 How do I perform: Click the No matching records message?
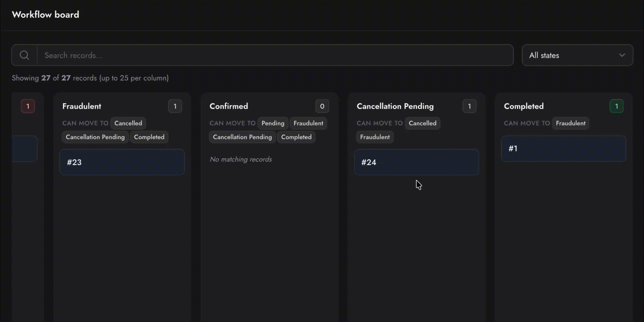(x=241, y=159)
